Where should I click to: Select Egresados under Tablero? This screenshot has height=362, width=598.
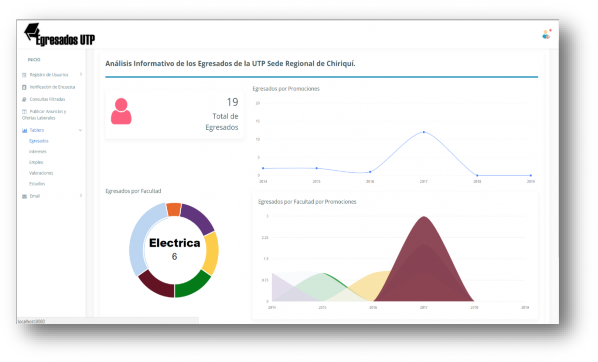(x=39, y=141)
